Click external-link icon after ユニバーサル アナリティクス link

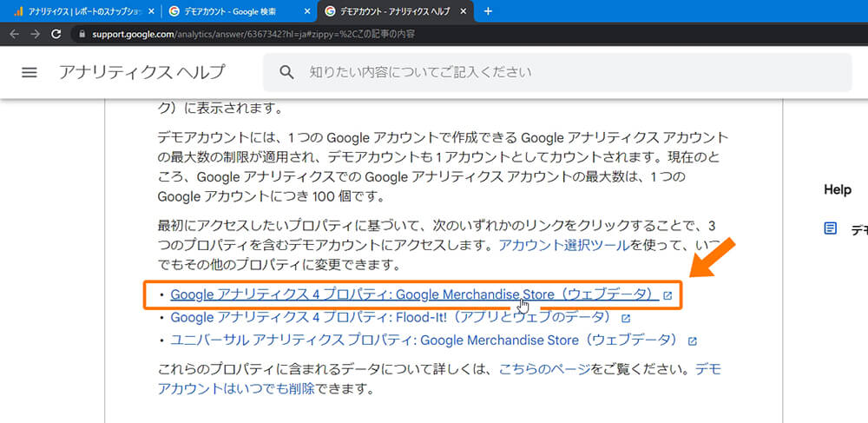click(x=692, y=341)
